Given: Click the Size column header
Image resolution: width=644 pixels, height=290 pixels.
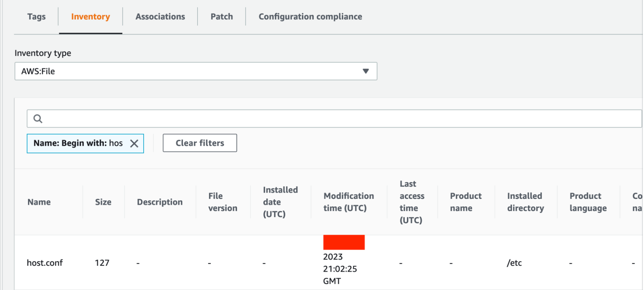Looking at the screenshot, I should point(103,202).
